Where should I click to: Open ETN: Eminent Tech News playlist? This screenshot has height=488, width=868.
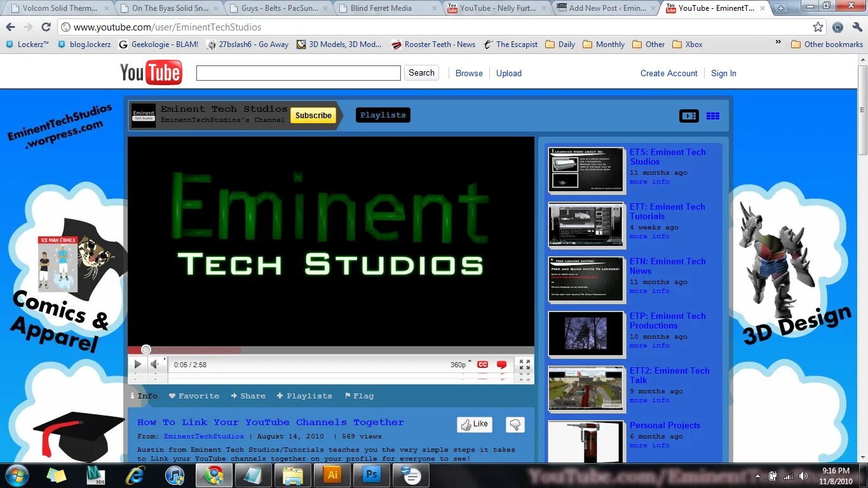click(x=668, y=266)
